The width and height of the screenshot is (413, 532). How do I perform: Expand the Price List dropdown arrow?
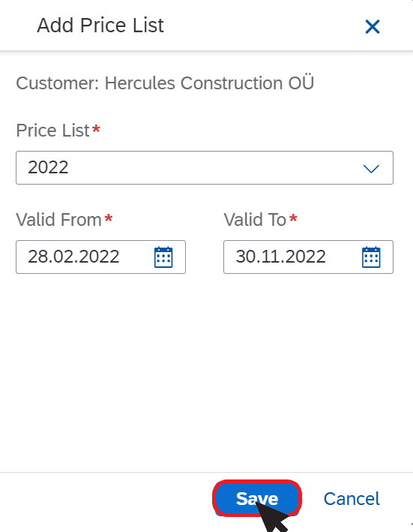point(371,168)
